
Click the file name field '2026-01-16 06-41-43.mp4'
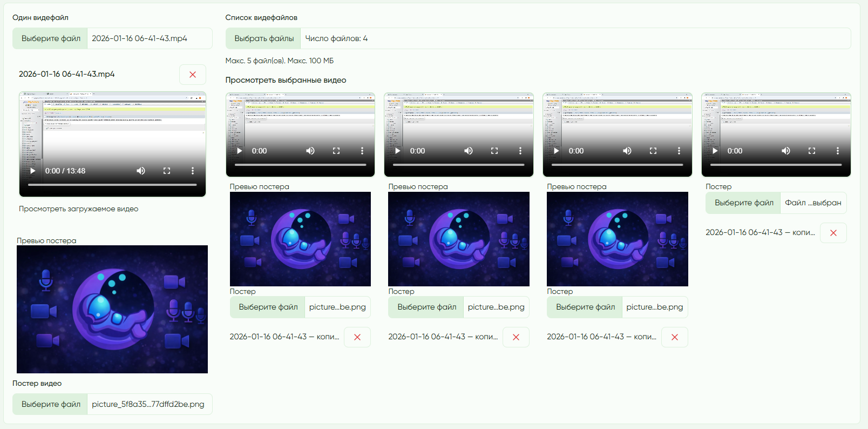click(x=150, y=38)
